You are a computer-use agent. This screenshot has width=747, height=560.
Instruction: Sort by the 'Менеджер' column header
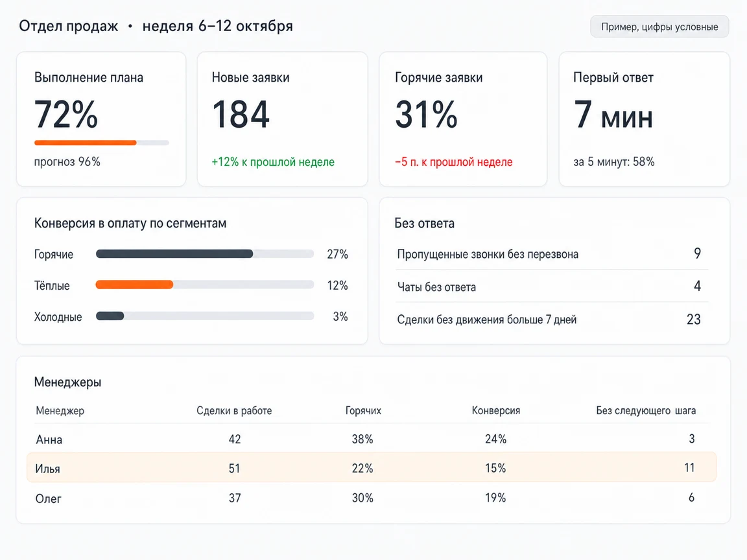click(60, 410)
